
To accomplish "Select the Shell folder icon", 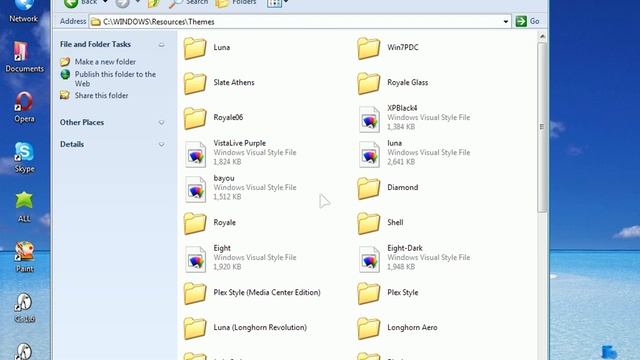I will 369,223.
